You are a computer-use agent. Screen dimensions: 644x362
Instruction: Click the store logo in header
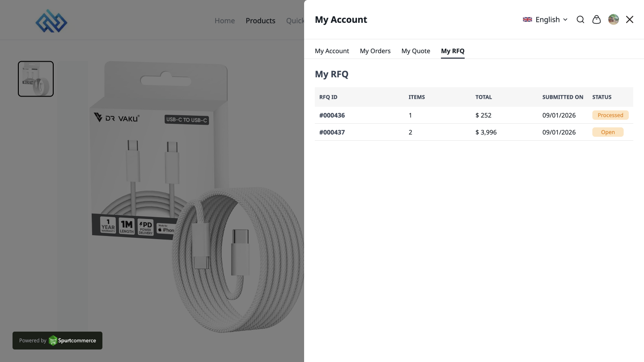[51, 21]
